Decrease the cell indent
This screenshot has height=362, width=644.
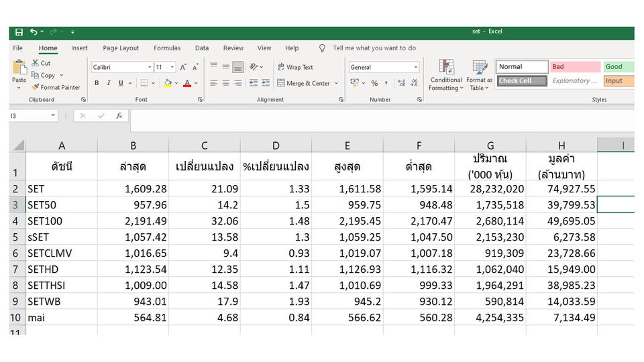tap(254, 83)
